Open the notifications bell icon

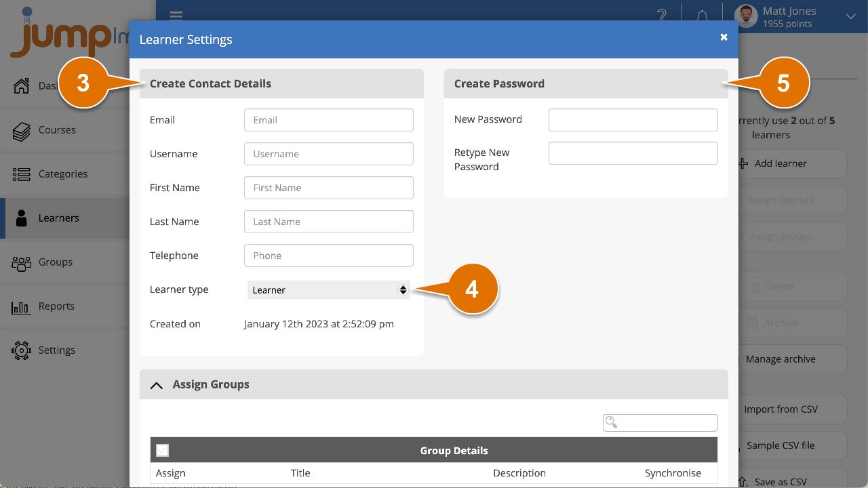pyautogui.click(x=703, y=15)
